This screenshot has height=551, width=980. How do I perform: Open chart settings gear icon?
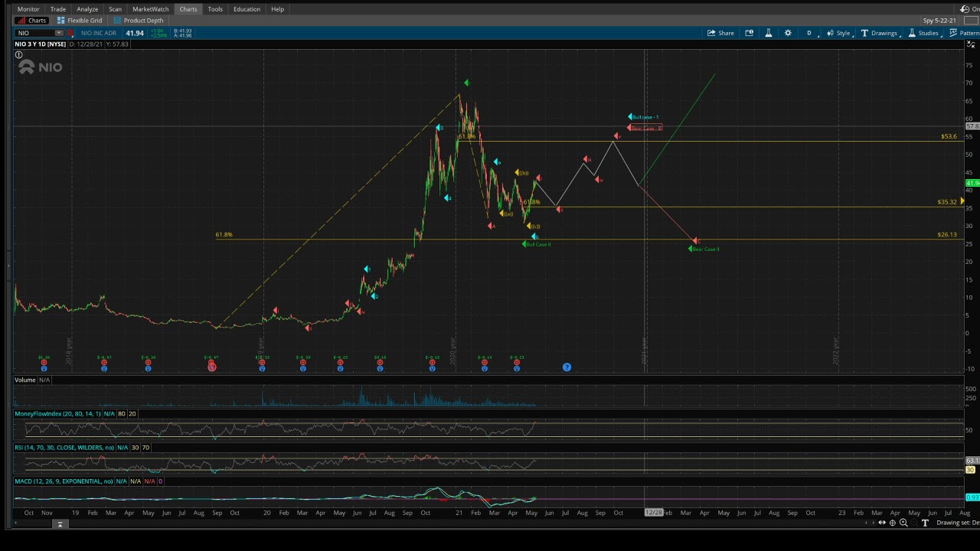coord(788,33)
